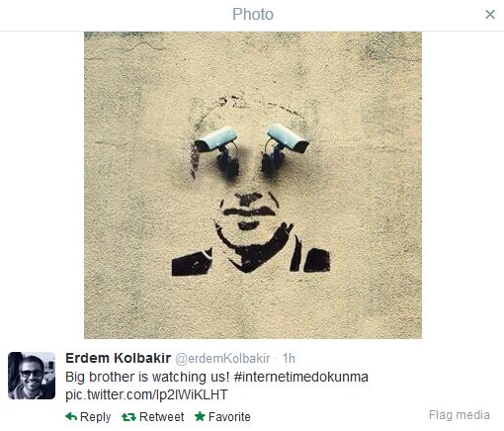Open the tweet's 1h timestamp
Viewport: 504px width, 431px height.
(x=289, y=358)
